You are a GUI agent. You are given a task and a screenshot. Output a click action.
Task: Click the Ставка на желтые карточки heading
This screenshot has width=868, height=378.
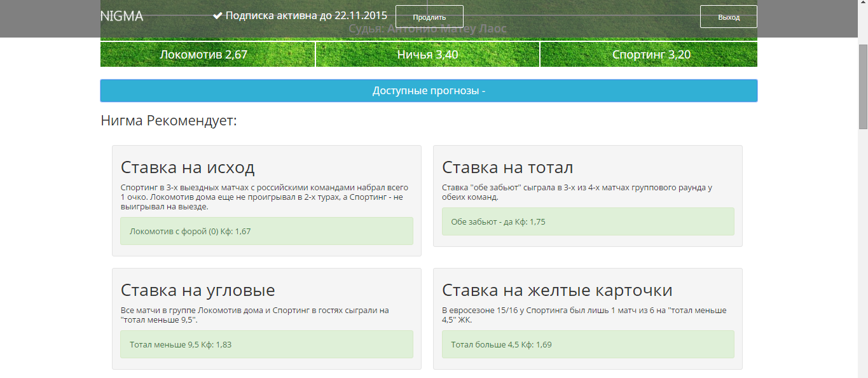pyautogui.click(x=557, y=290)
